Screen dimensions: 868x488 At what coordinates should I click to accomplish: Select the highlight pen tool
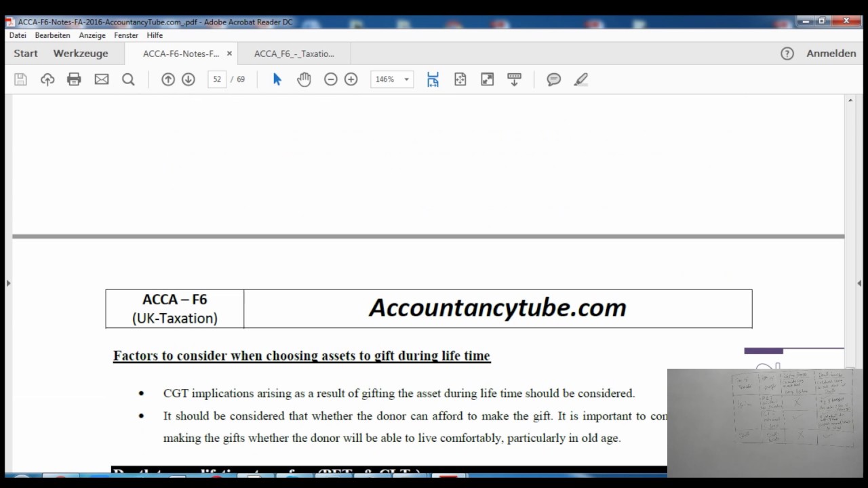tap(580, 79)
